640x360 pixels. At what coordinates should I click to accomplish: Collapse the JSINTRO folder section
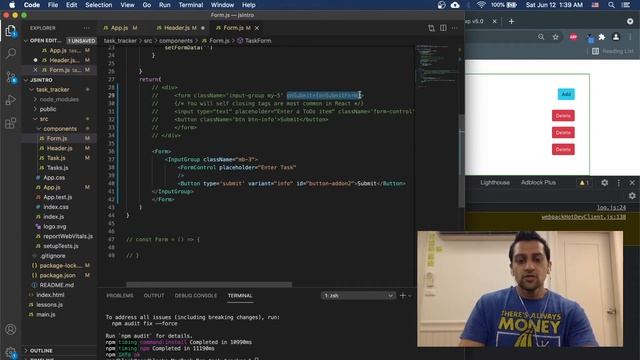(x=41, y=80)
